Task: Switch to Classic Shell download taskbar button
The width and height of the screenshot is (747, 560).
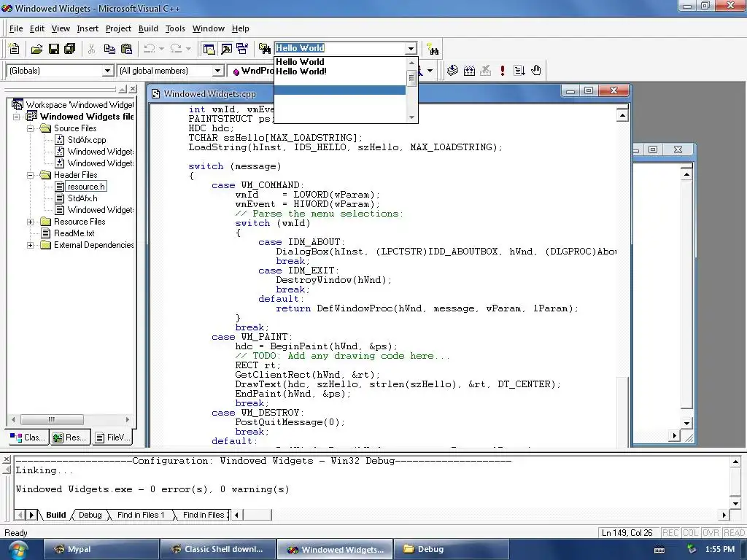Action: pyautogui.click(x=217, y=550)
